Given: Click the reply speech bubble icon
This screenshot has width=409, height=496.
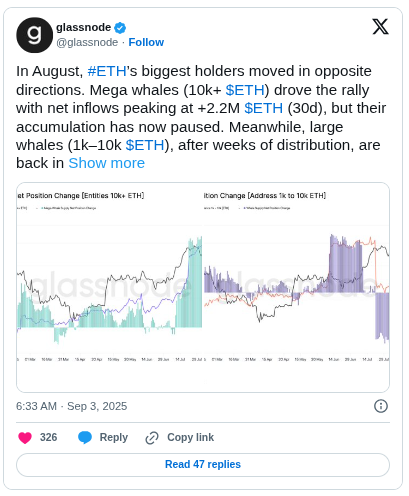Looking at the screenshot, I should click(85, 437).
